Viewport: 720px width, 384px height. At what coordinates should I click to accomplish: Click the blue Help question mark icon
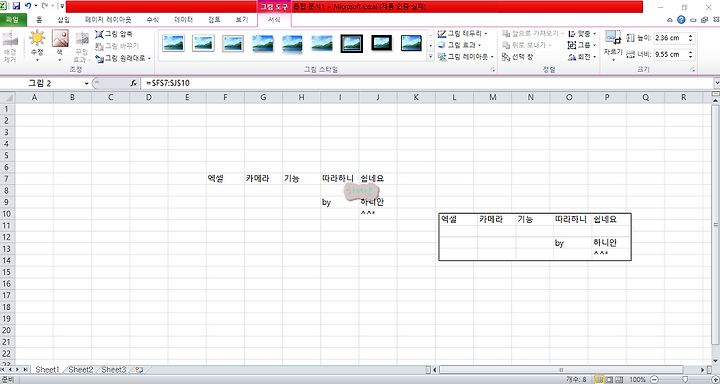tap(681, 20)
